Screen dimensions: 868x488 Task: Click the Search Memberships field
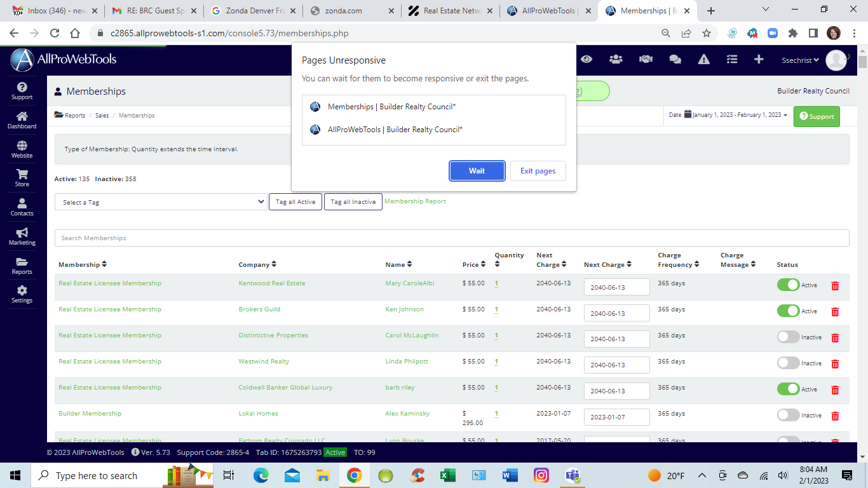click(452, 238)
